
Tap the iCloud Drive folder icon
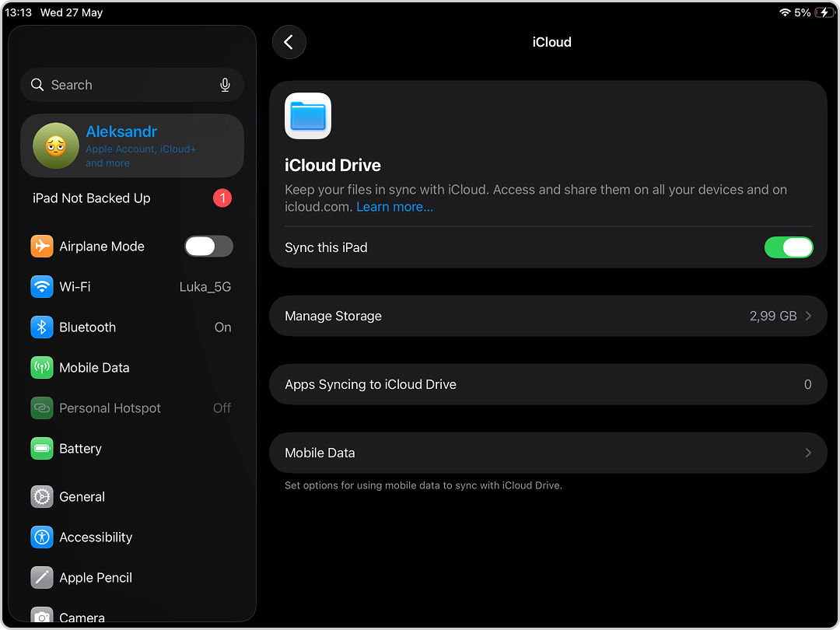308,116
